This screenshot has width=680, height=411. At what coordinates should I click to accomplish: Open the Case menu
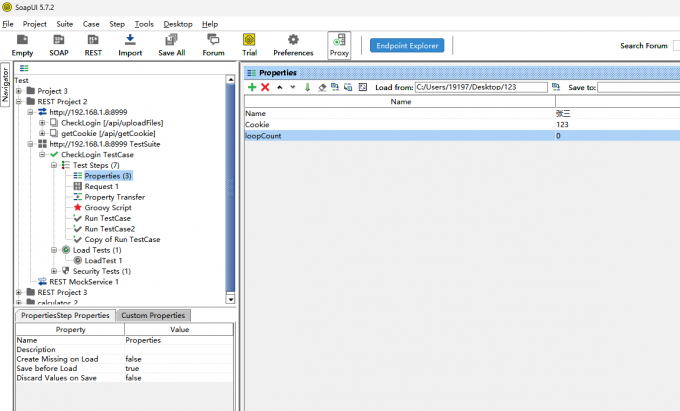point(91,24)
